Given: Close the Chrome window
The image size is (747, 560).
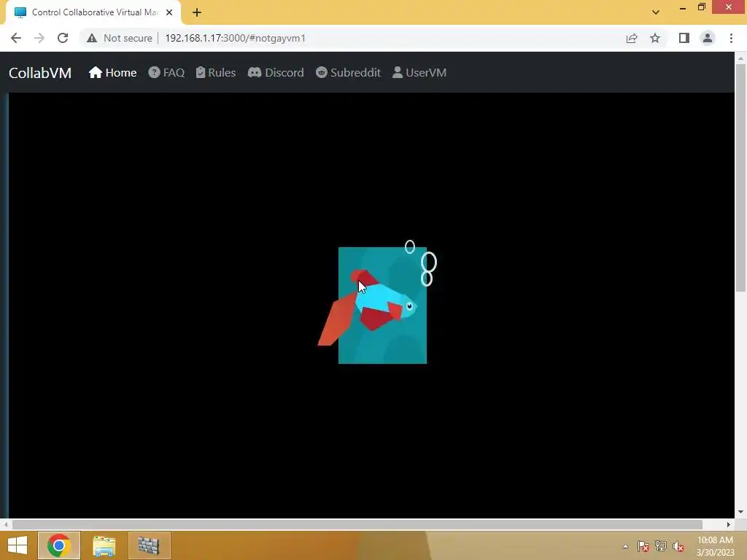Looking at the screenshot, I should pyautogui.click(x=729, y=7).
